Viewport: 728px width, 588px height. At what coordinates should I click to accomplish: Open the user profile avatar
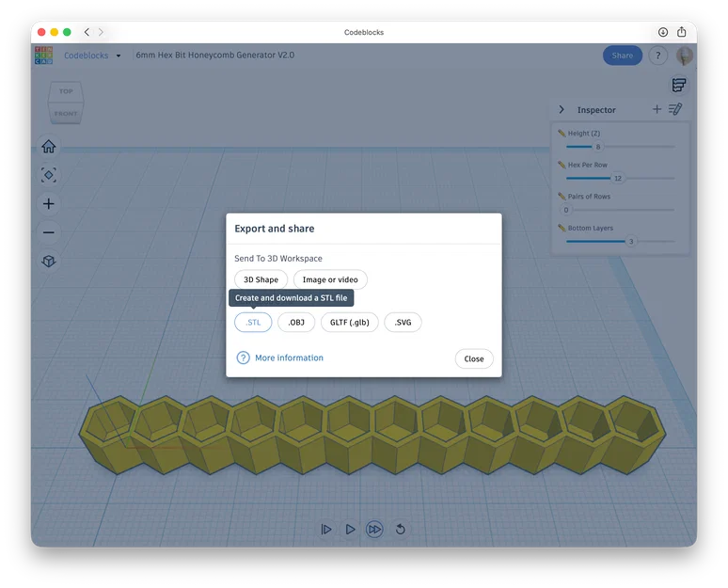pos(685,56)
